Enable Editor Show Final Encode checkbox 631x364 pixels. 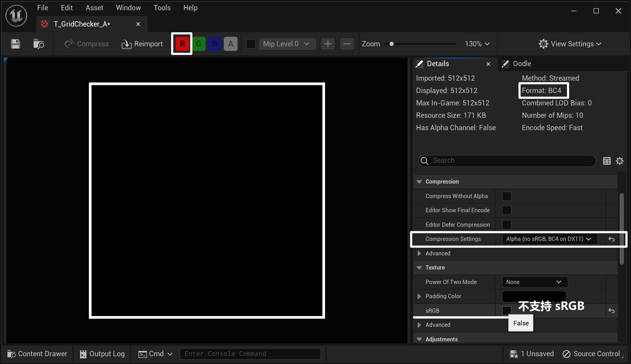pyautogui.click(x=507, y=210)
